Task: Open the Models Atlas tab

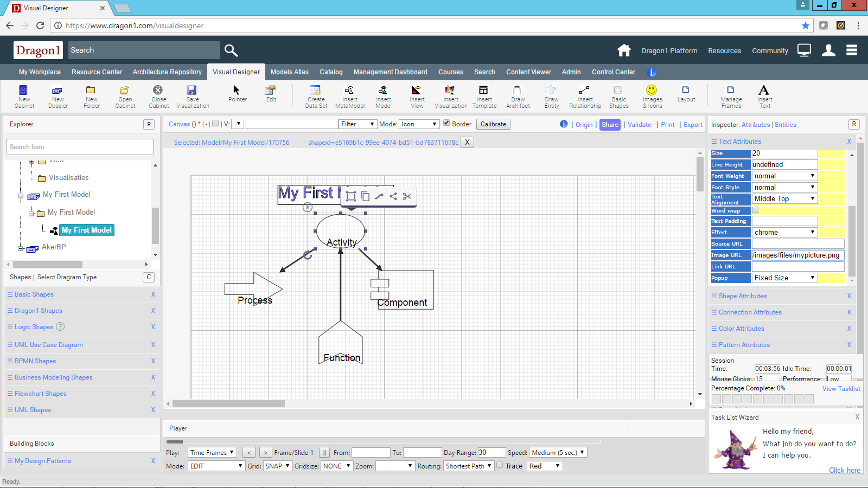Action: click(290, 72)
